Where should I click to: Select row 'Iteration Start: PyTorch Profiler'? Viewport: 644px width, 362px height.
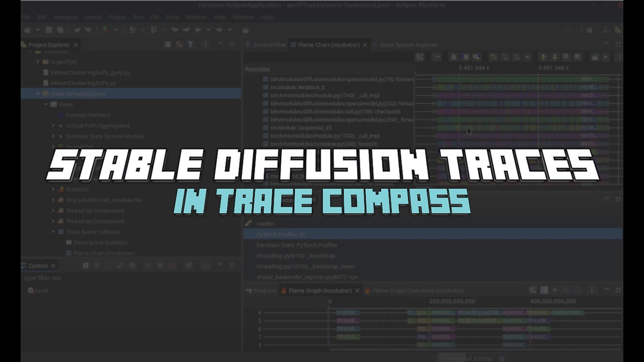433,245
